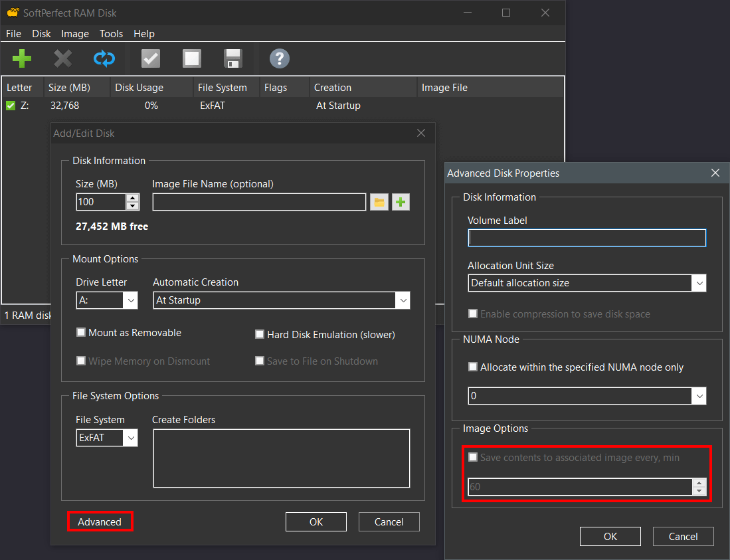This screenshot has height=560, width=730.
Task: Sort by Image File column header
Action: click(491, 88)
